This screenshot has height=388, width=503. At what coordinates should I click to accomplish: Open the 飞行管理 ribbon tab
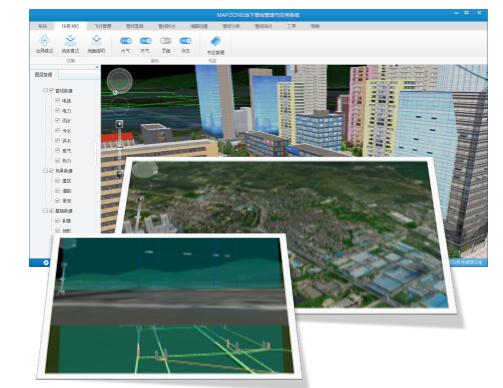coord(102,26)
